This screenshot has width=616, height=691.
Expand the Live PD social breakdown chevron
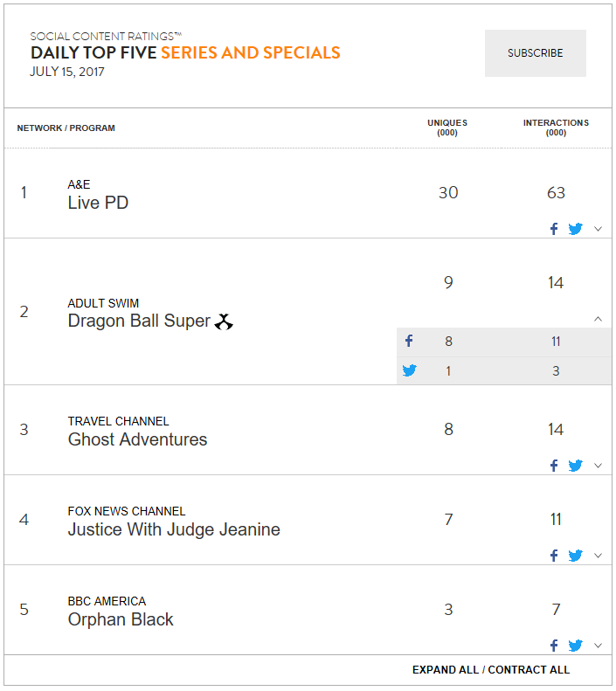click(598, 229)
